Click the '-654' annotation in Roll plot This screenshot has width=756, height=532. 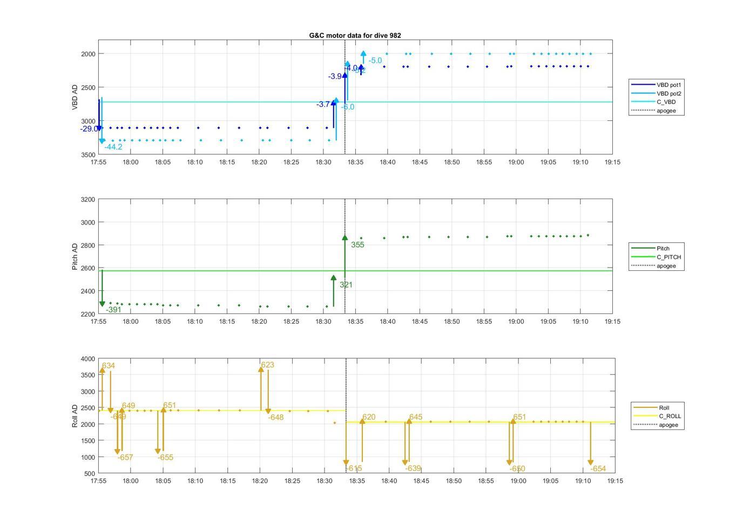[598, 469]
